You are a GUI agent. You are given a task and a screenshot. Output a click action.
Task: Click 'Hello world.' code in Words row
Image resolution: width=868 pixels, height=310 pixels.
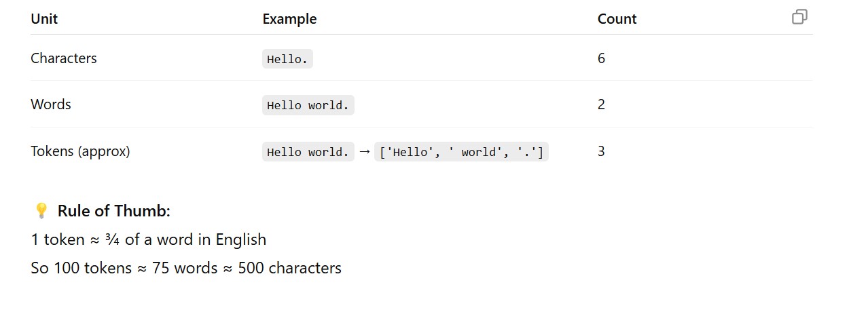308,105
